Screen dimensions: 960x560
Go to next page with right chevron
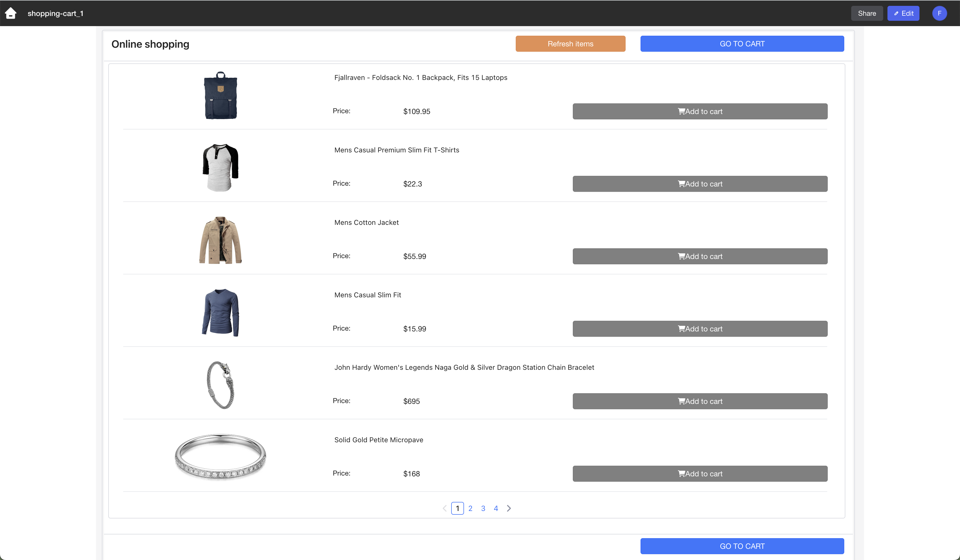point(509,508)
